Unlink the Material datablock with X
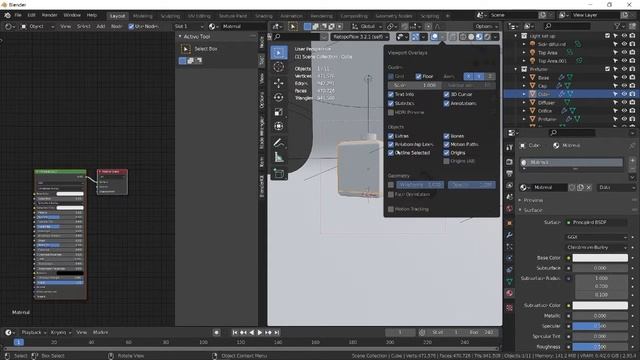The height and width of the screenshot is (360, 640). point(589,187)
